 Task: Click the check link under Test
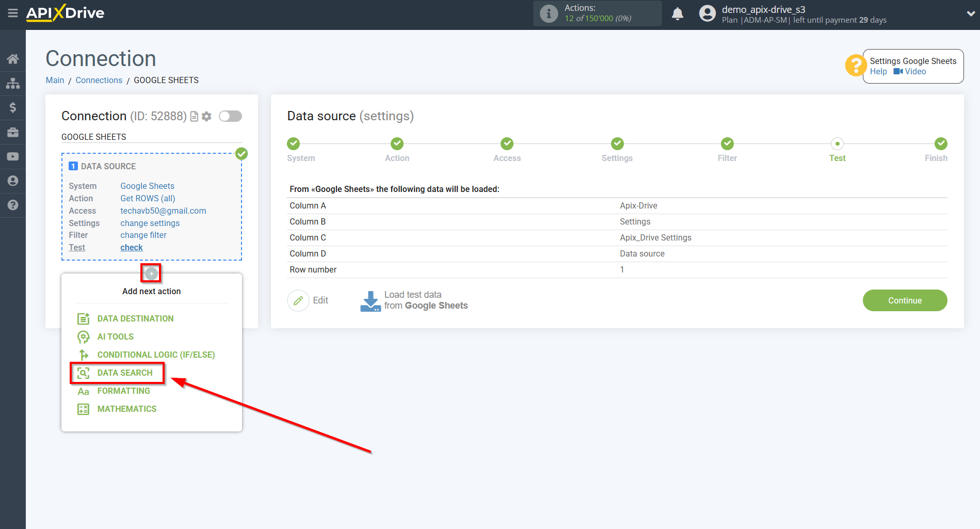click(131, 247)
